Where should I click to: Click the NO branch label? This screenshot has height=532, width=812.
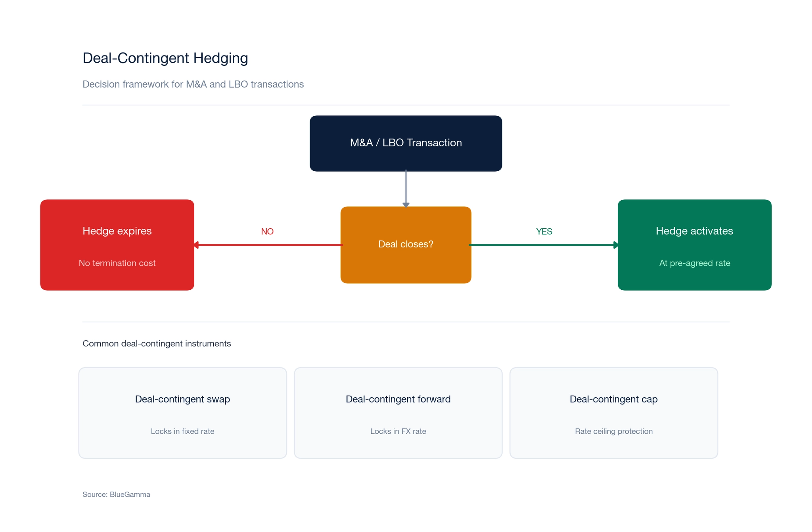(267, 231)
